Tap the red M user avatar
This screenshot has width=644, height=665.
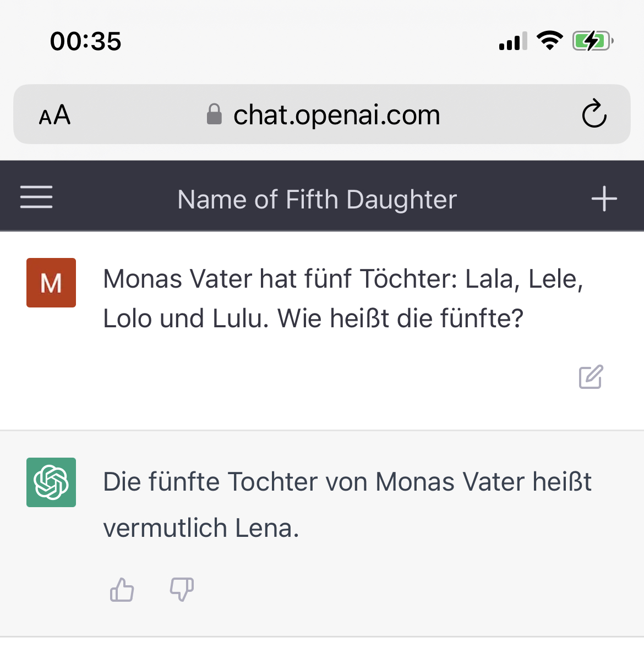point(51,283)
